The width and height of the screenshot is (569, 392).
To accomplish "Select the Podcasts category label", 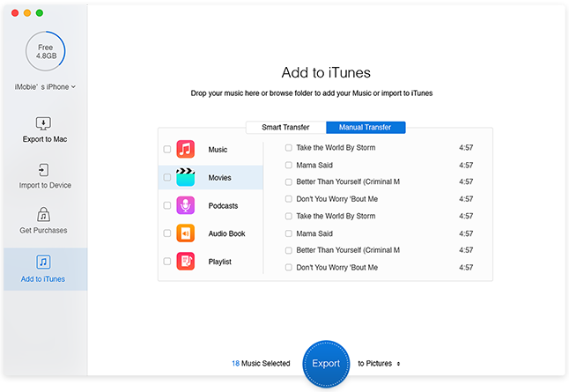I will pyautogui.click(x=223, y=206).
